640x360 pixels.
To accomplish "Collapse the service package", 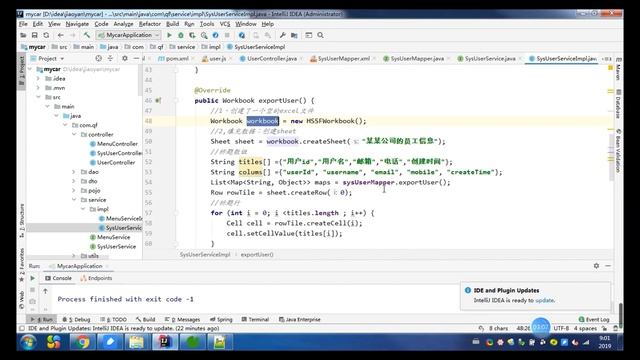I will [74, 200].
